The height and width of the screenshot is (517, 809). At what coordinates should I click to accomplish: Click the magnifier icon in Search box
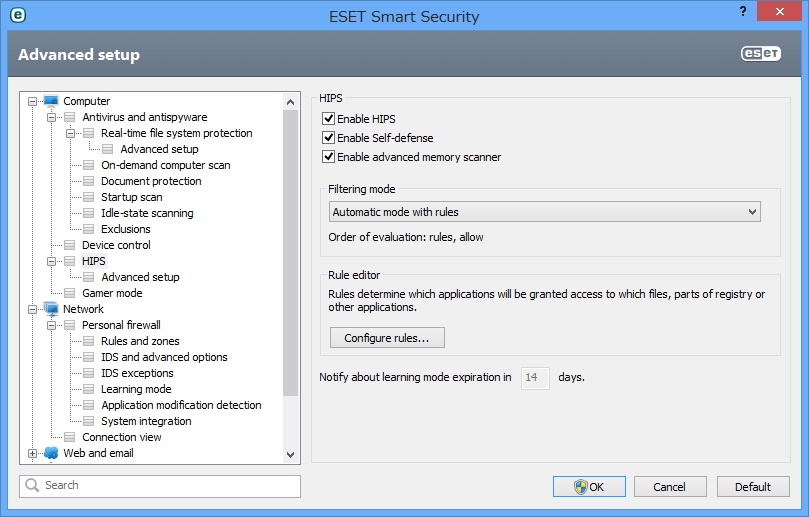[x=32, y=485]
